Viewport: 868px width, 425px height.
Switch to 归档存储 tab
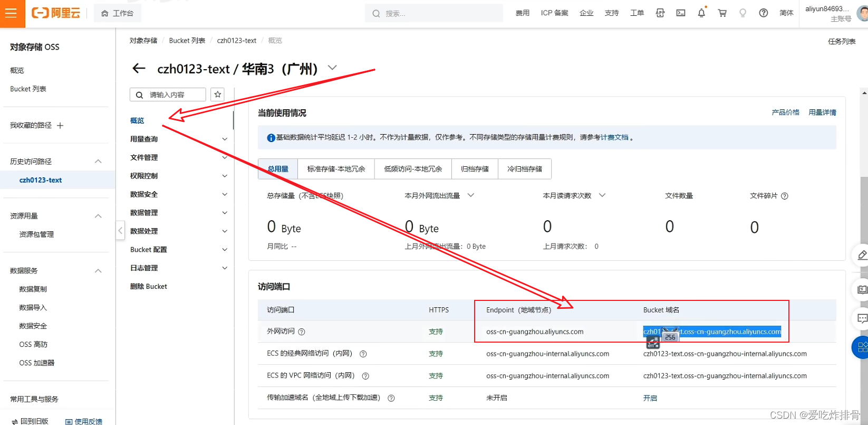pyautogui.click(x=475, y=169)
